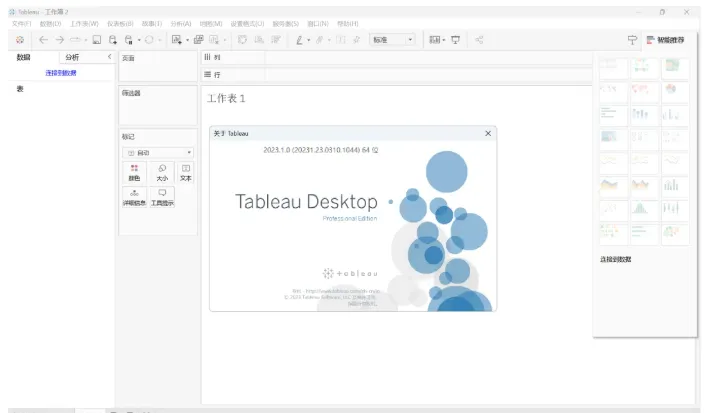Click the 筛选器 filters shelf

(x=158, y=105)
